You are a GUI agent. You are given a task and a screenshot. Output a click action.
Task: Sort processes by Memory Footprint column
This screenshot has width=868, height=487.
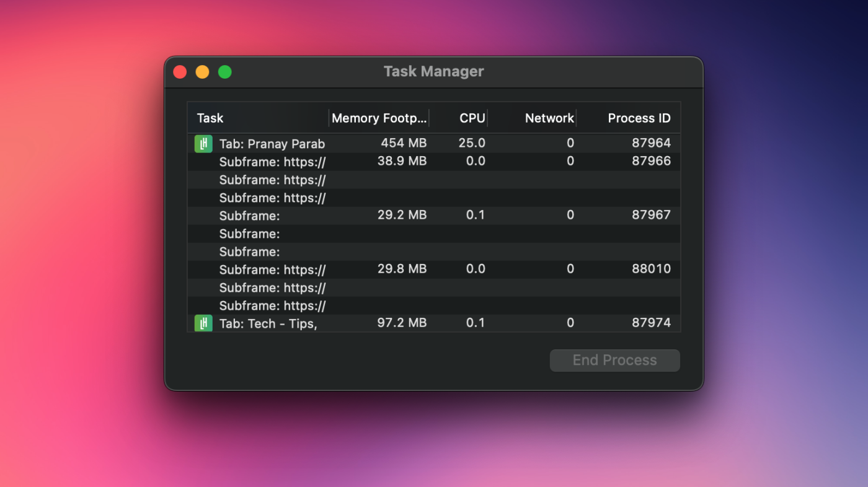(379, 118)
